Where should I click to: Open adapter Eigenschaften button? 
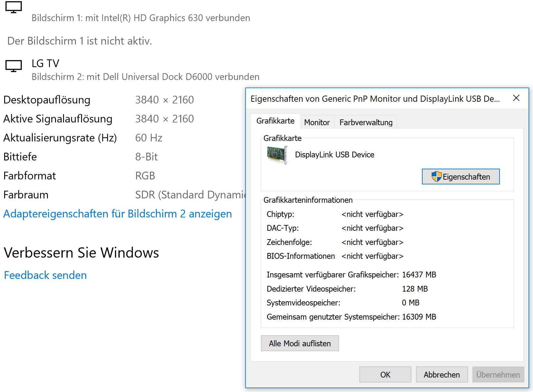(x=461, y=176)
